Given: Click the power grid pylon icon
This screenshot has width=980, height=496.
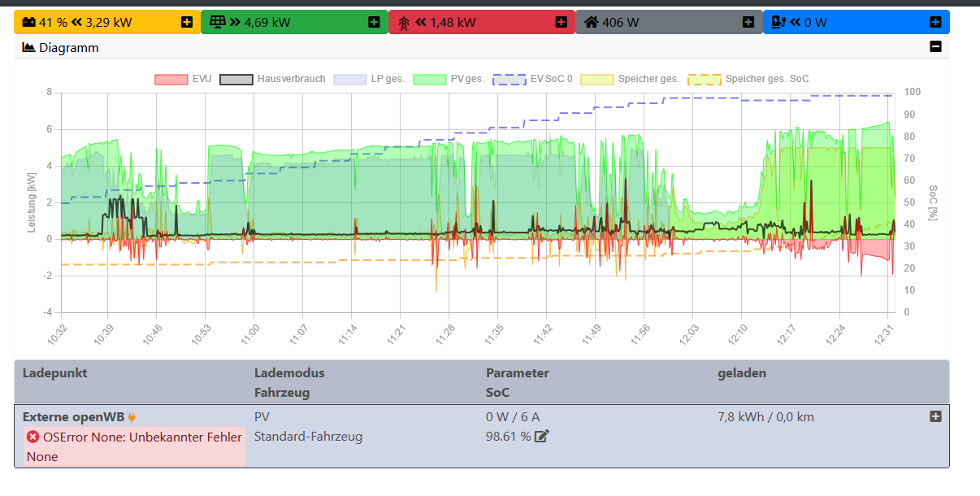Looking at the screenshot, I should pos(404,22).
